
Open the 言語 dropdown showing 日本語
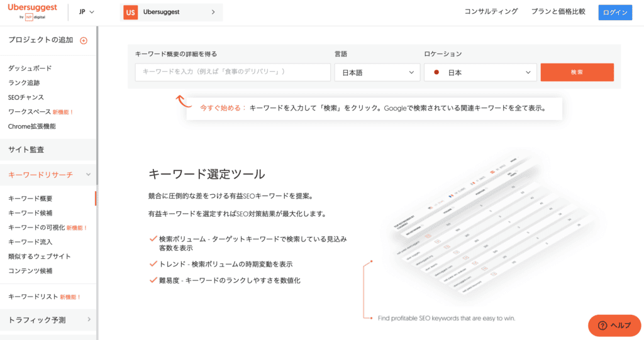(x=377, y=72)
